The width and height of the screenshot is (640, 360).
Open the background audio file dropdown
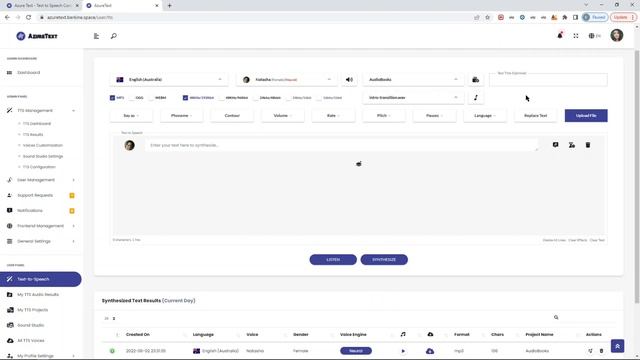(x=413, y=98)
